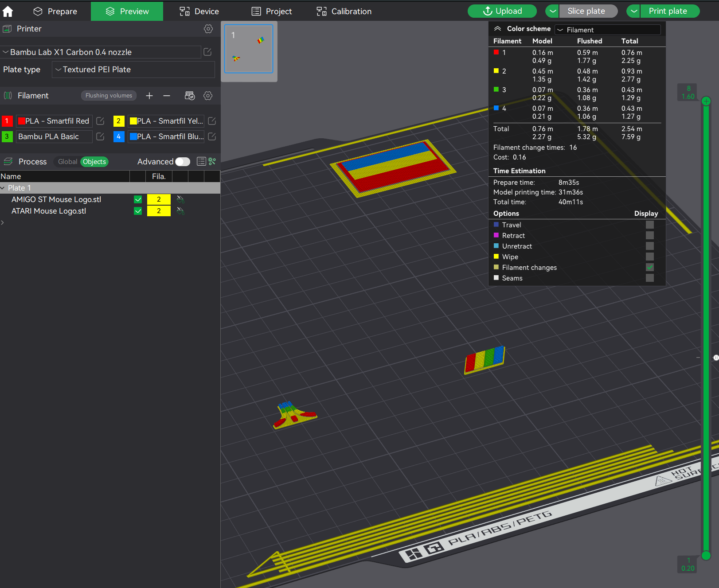Click the Upload button
Screen dimensions: 719x588
click(502, 11)
